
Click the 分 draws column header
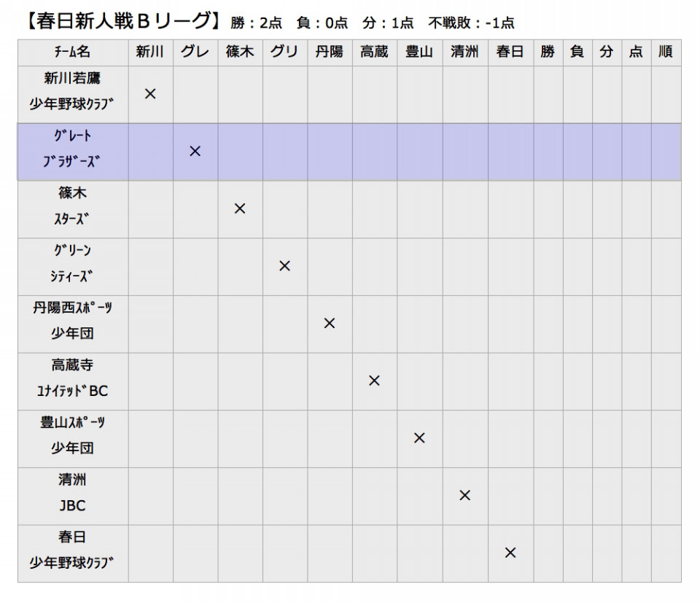607,52
